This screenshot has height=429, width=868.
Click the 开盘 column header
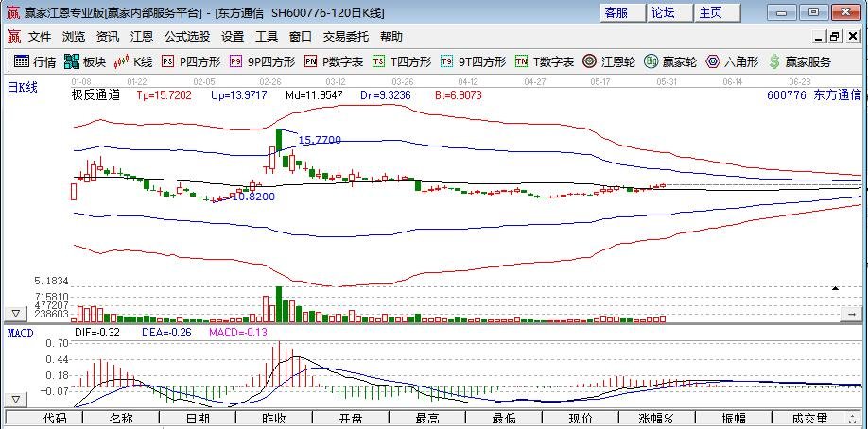[x=351, y=419]
